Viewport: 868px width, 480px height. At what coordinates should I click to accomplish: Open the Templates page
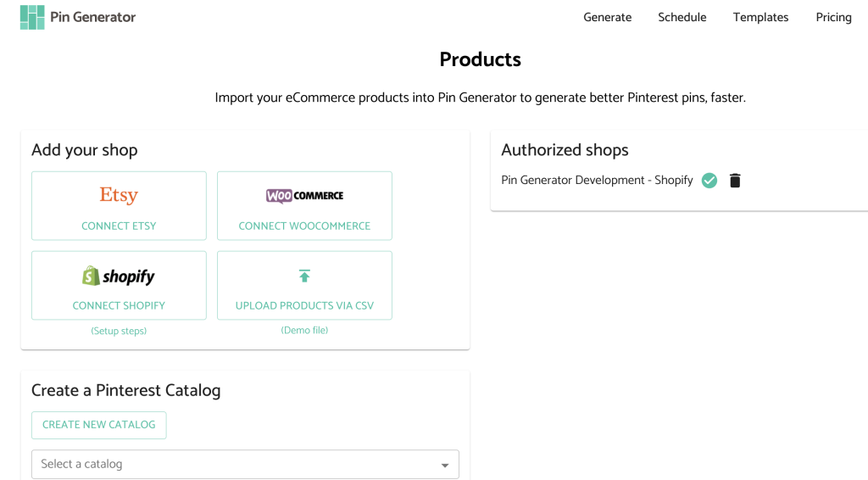click(760, 17)
